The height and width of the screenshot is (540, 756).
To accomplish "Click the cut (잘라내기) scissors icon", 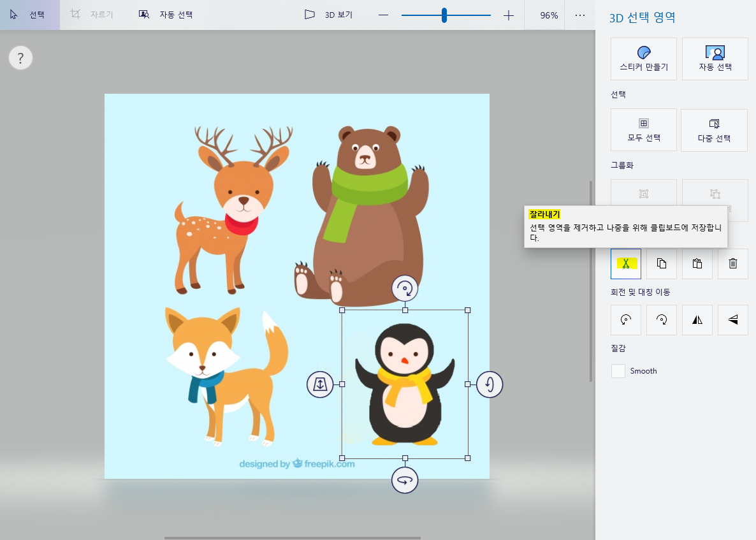I will click(626, 264).
